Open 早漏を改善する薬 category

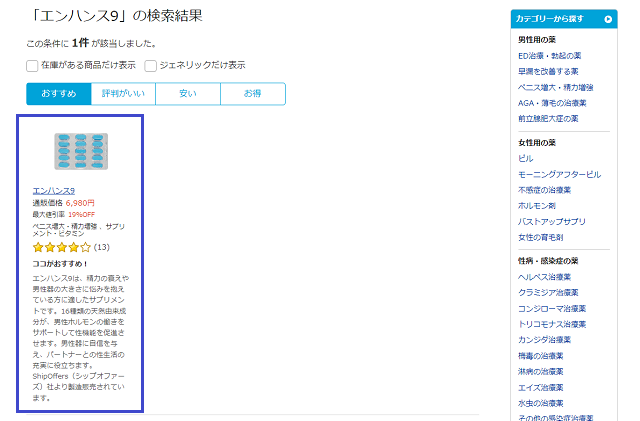(x=548, y=71)
